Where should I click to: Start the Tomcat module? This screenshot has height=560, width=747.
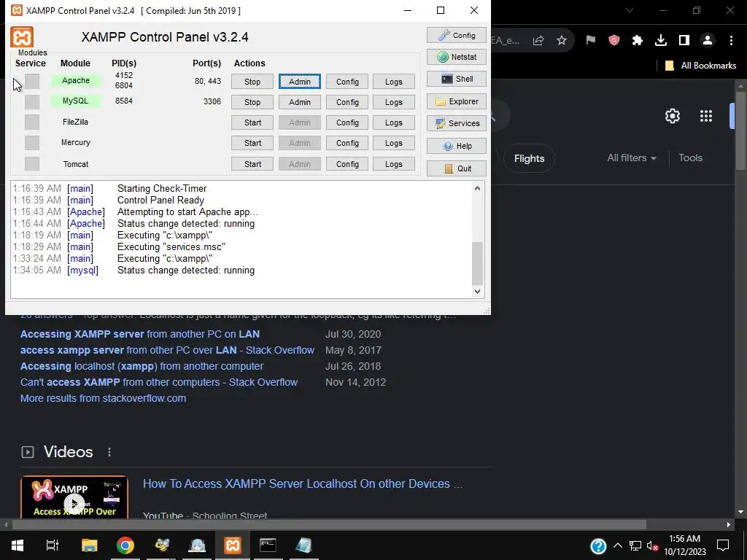coord(252,164)
